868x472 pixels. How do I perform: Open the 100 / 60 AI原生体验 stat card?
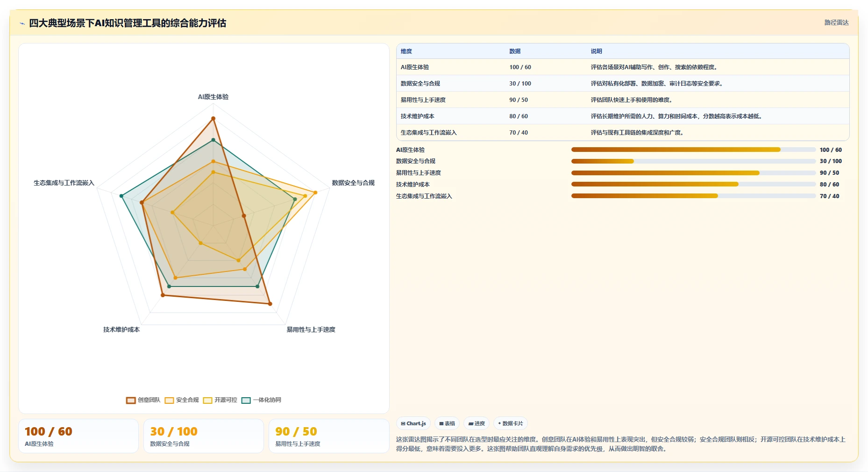pos(78,436)
